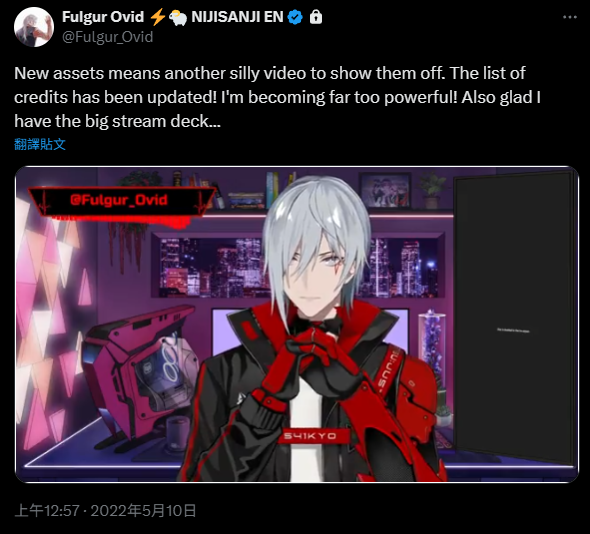This screenshot has height=534, width=590.
Task: Click the 2022年5月10日 post date
Action: (x=143, y=511)
